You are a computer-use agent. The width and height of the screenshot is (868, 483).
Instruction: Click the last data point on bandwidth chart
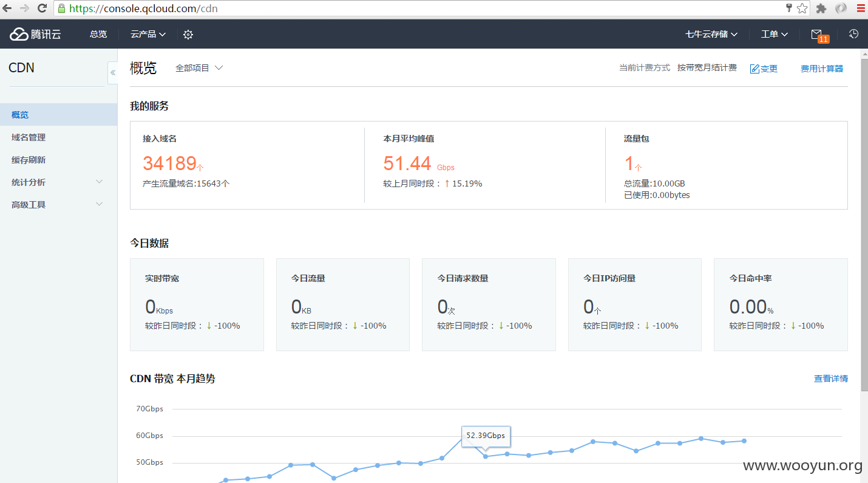pyautogui.click(x=744, y=441)
